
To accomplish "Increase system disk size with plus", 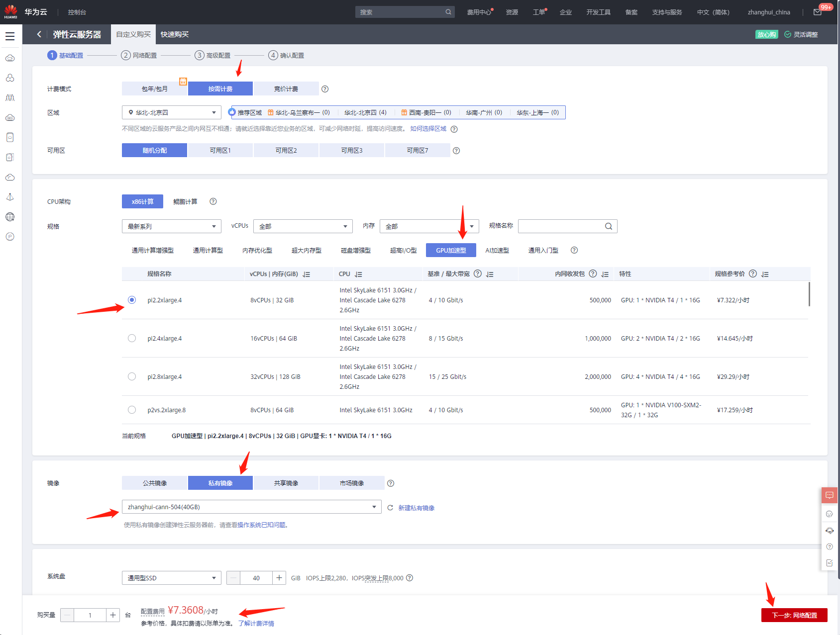I will 279,578.
